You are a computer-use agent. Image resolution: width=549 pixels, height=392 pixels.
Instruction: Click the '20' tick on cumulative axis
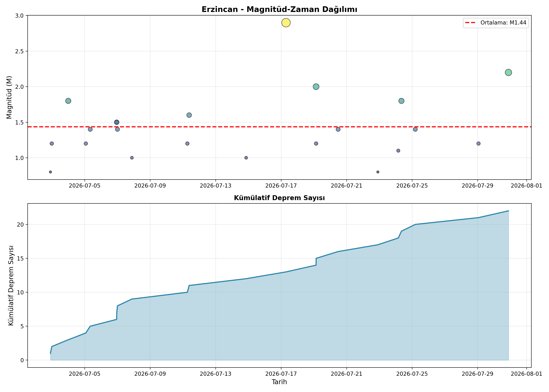click(20, 225)
